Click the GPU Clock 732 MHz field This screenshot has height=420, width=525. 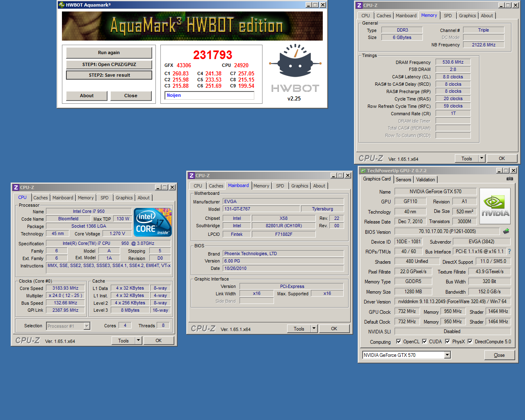click(x=407, y=311)
